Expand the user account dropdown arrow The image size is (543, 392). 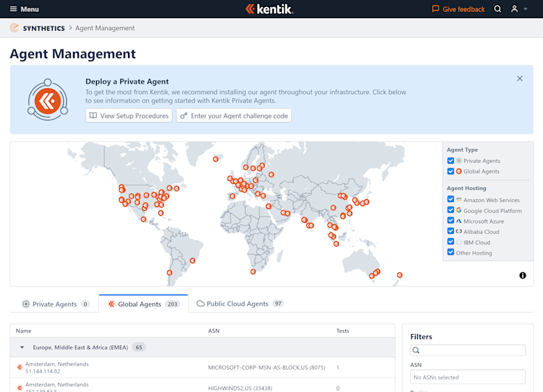[526, 9]
